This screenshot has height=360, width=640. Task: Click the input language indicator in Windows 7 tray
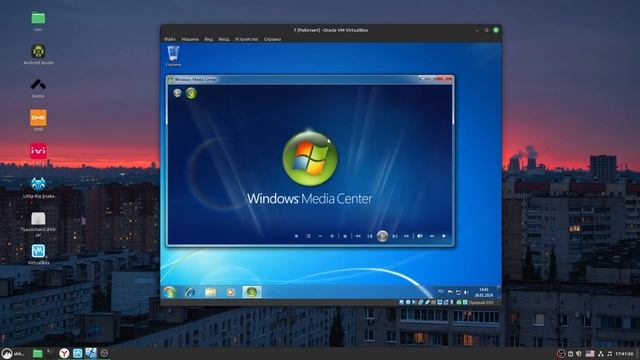[x=441, y=291]
